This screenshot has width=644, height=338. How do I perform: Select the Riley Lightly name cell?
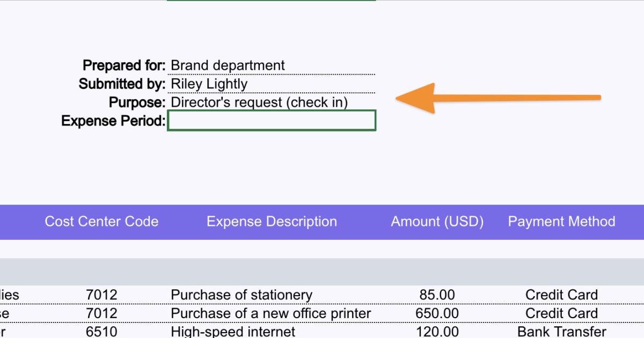203,84
